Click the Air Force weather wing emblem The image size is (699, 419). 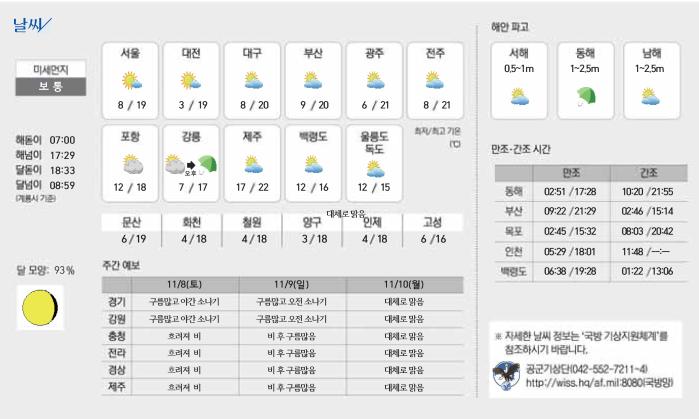pos(508,374)
